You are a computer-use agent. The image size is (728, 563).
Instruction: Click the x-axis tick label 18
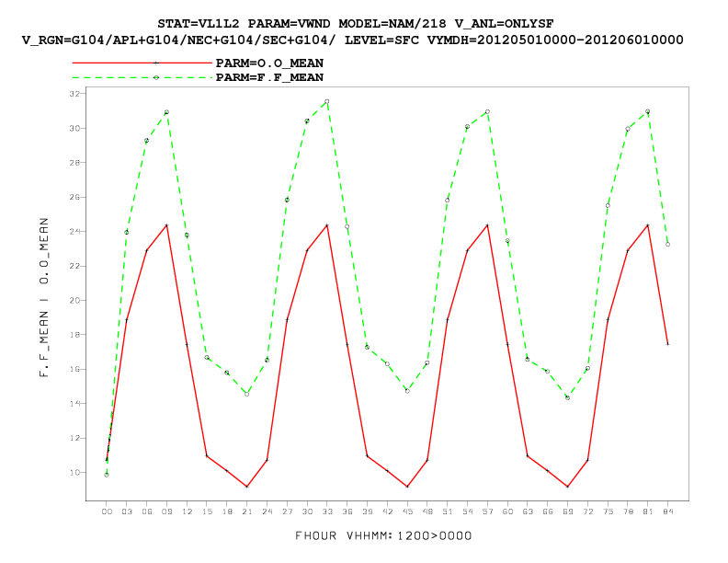pyautogui.click(x=227, y=511)
